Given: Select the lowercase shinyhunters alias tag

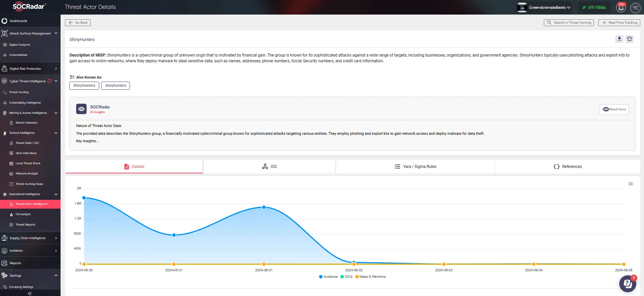Looking at the screenshot, I should [x=115, y=86].
